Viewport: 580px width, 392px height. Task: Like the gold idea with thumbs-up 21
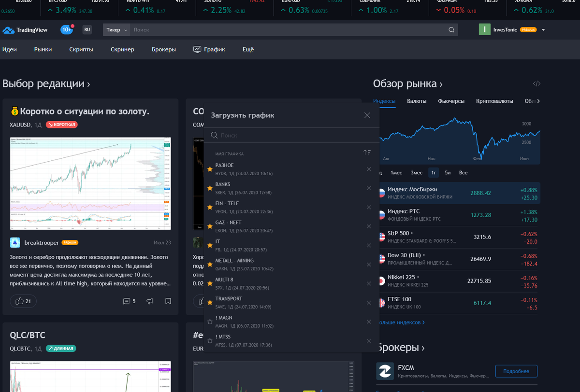point(23,301)
